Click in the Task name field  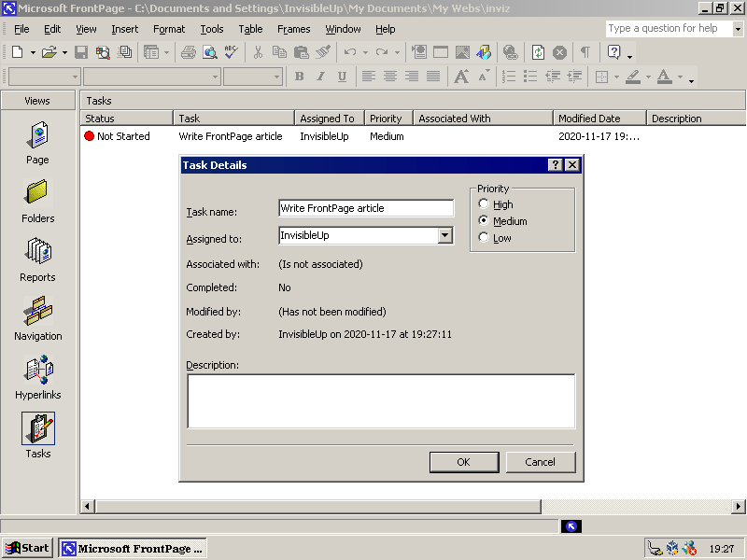tap(366, 208)
